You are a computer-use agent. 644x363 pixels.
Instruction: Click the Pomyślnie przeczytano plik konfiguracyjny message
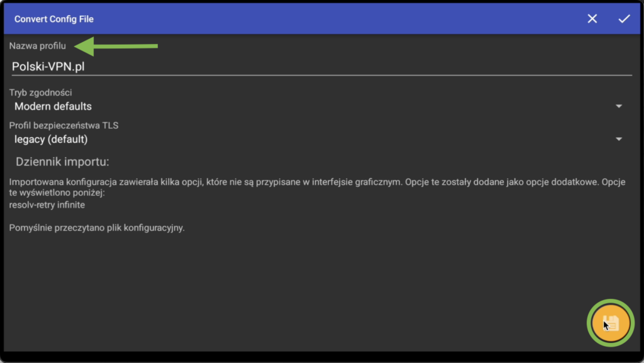(97, 228)
